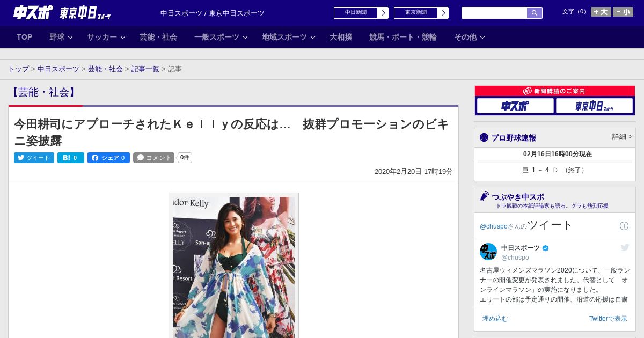Click the baseball icon beside プロ野球速報
This screenshot has width=644, height=338.
coord(484,137)
